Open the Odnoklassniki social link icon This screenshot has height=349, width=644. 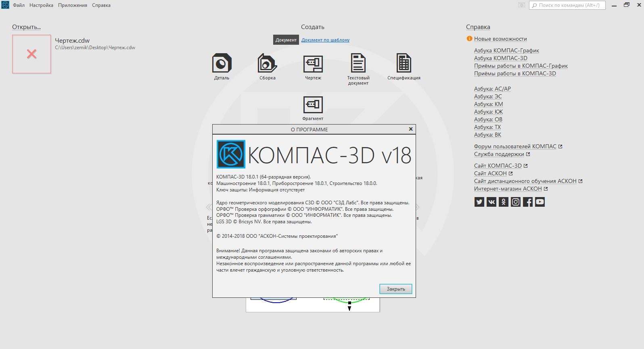click(x=503, y=202)
